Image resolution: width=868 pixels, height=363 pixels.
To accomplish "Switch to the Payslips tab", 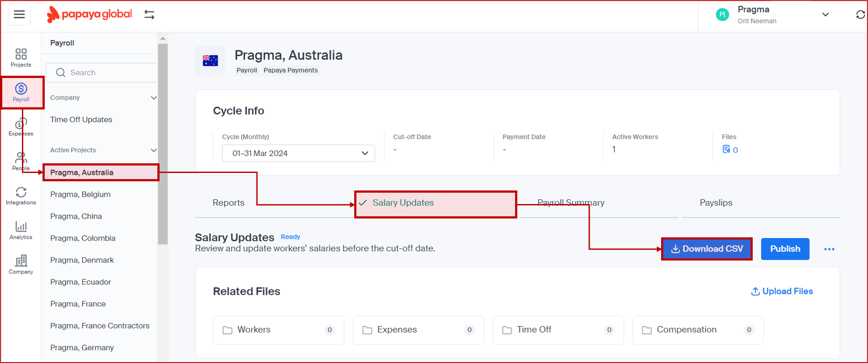I will [716, 203].
